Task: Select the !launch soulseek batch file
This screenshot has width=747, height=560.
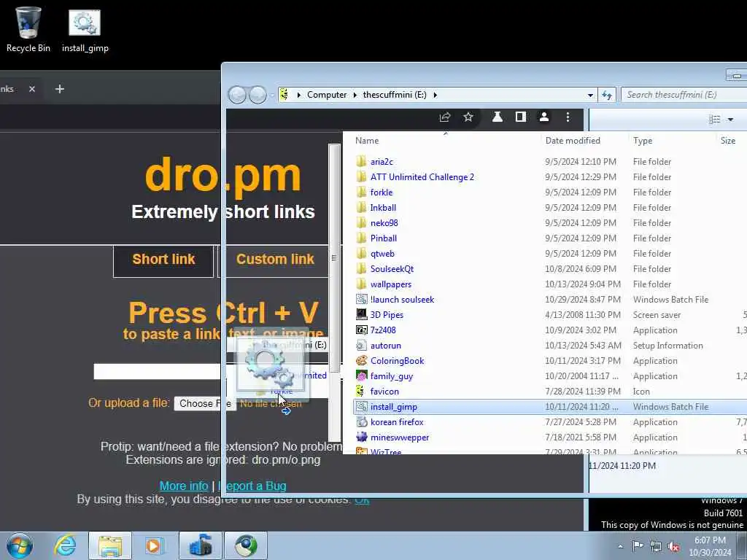Action: (402, 300)
